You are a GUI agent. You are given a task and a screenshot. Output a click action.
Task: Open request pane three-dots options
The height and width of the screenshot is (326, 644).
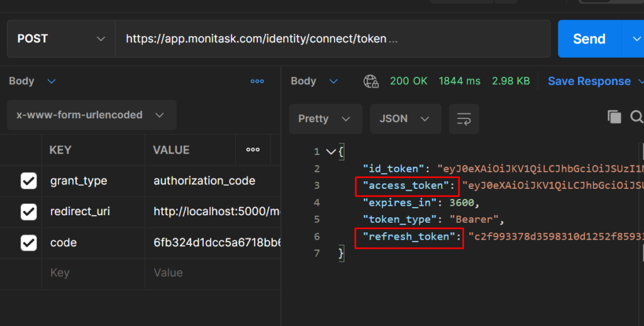(x=257, y=81)
